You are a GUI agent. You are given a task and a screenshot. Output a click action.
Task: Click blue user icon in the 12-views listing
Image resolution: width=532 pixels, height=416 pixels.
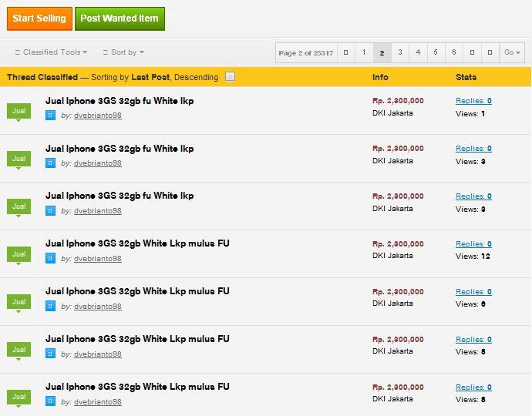click(50, 259)
